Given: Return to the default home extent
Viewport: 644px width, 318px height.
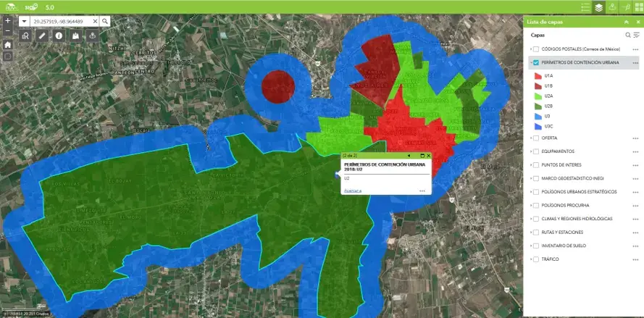Looking at the screenshot, I should click(x=7, y=44).
